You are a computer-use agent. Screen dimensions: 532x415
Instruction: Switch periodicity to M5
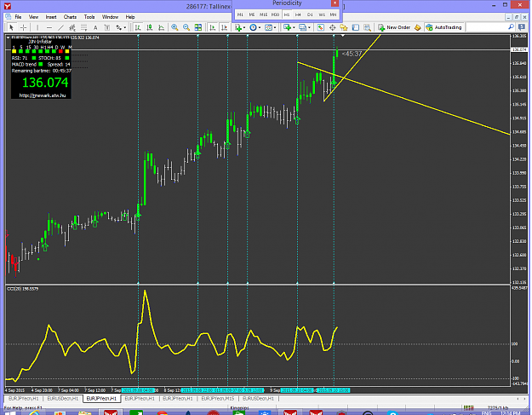[252, 14]
